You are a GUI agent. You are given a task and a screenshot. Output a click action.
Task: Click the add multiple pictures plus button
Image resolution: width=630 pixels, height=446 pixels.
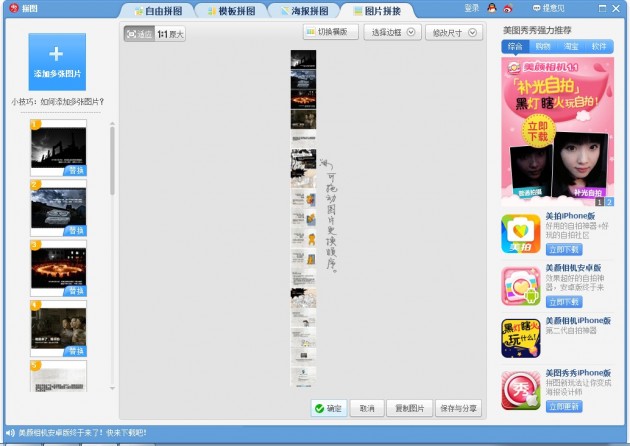[x=57, y=61]
